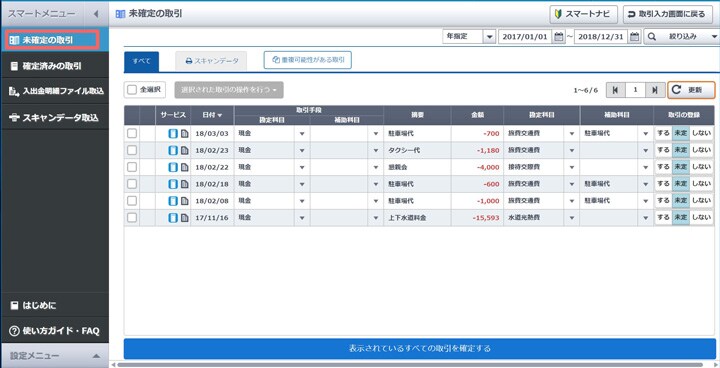720x368 pixels.
Task: Open 旅費交通費 dropdown for タクシー代 row
Action: point(572,150)
